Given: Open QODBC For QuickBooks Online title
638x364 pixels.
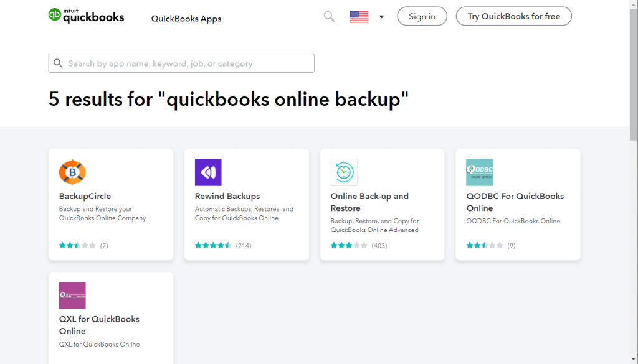Looking at the screenshot, I should 515,202.
